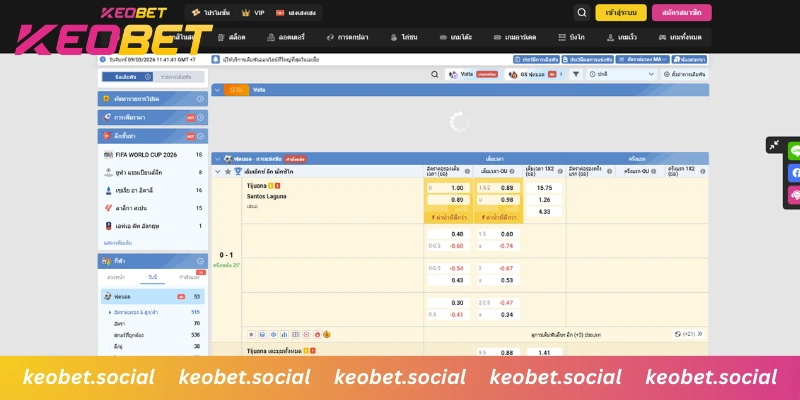The image size is (800, 400).
Task: Open the Fishing games navigation menu
Action: click(x=347, y=37)
